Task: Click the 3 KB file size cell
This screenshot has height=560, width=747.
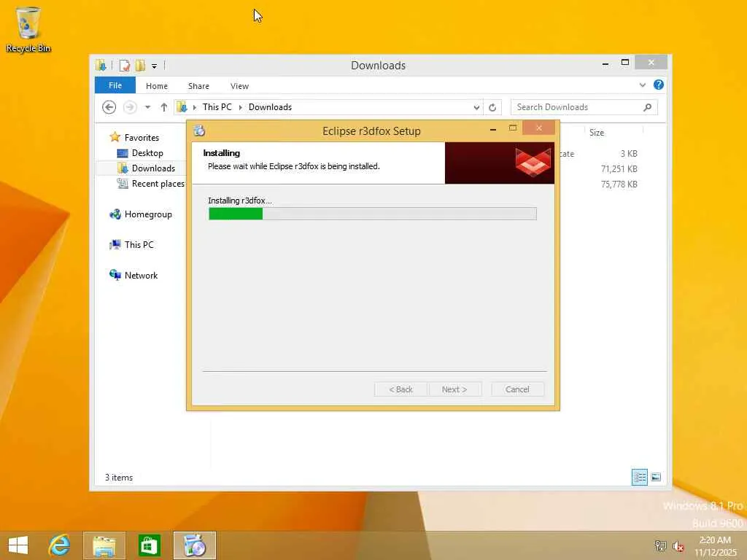Action: [x=629, y=154]
